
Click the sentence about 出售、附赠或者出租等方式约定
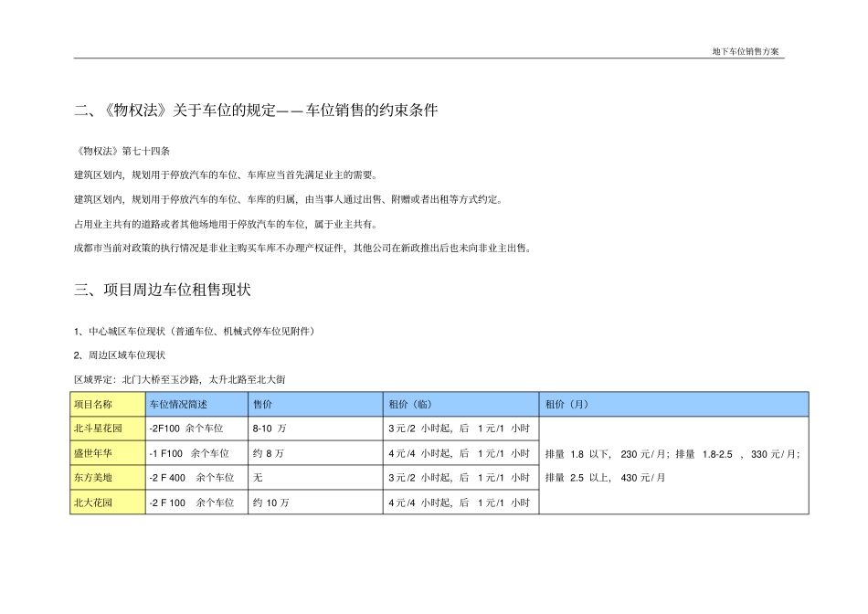tap(289, 199)
